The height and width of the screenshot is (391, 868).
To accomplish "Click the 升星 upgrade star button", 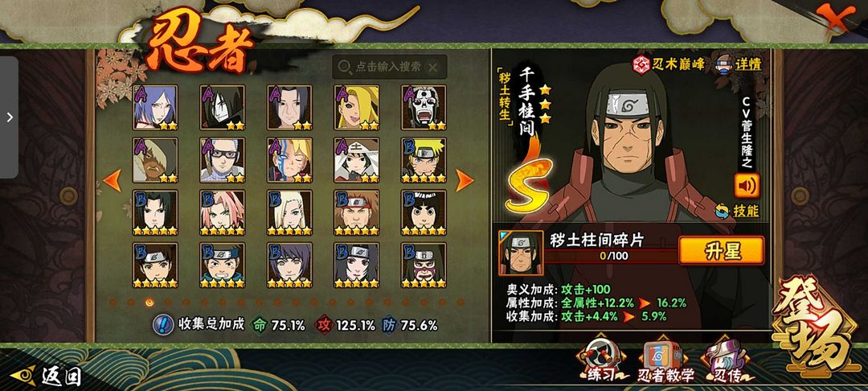I will (x=722, y=251).
